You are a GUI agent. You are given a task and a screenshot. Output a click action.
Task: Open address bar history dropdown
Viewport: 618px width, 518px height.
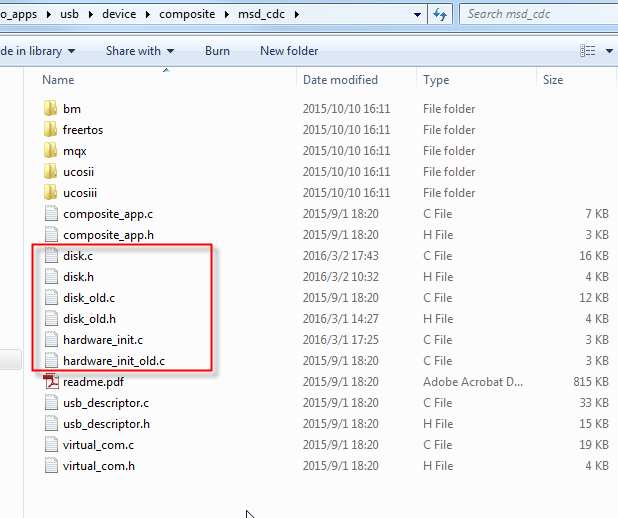[x=417, y=15]
